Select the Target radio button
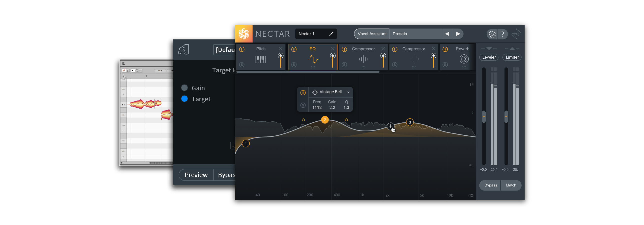644x225 pixels. [x=185, y=99]
